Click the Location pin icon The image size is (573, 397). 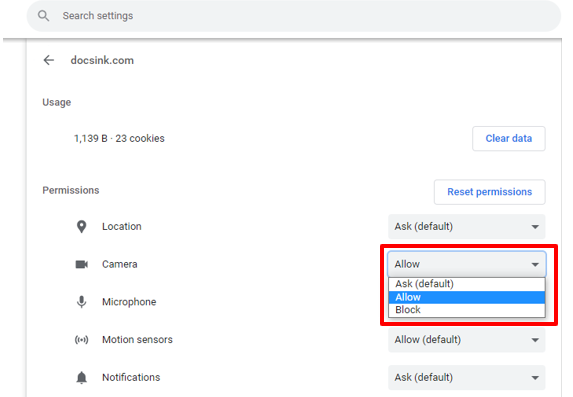pos(81,227)
